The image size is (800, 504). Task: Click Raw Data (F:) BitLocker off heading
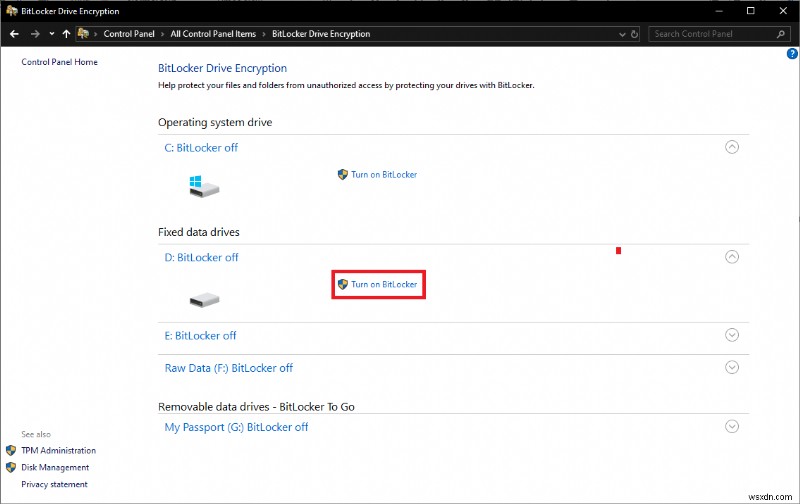(x=229, y=368)
